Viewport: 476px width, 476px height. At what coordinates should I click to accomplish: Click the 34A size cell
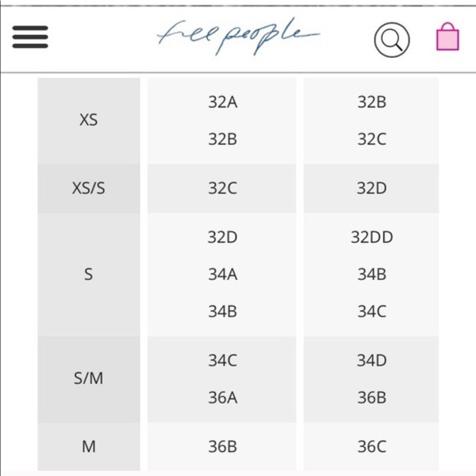(222, 274)
